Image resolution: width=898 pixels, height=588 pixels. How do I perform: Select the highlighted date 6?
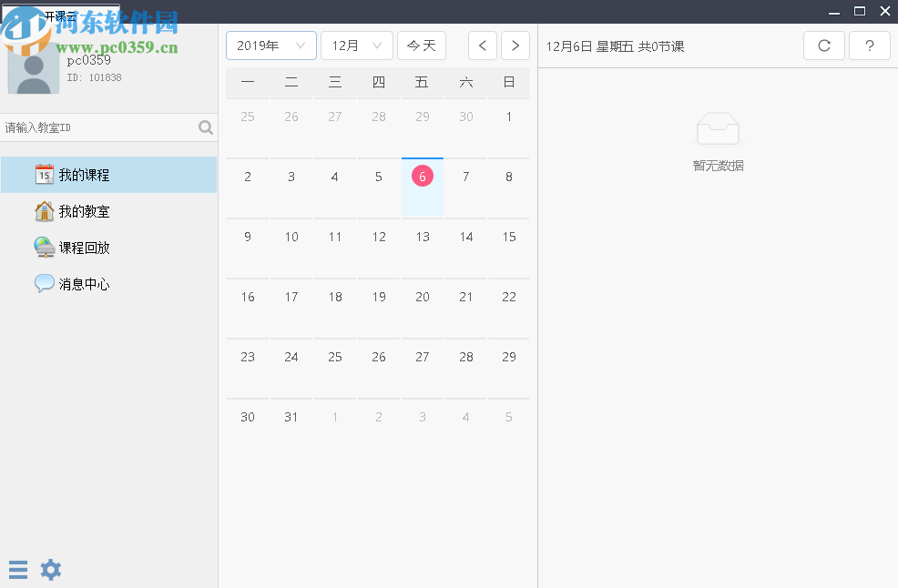(x=422, y=188)
